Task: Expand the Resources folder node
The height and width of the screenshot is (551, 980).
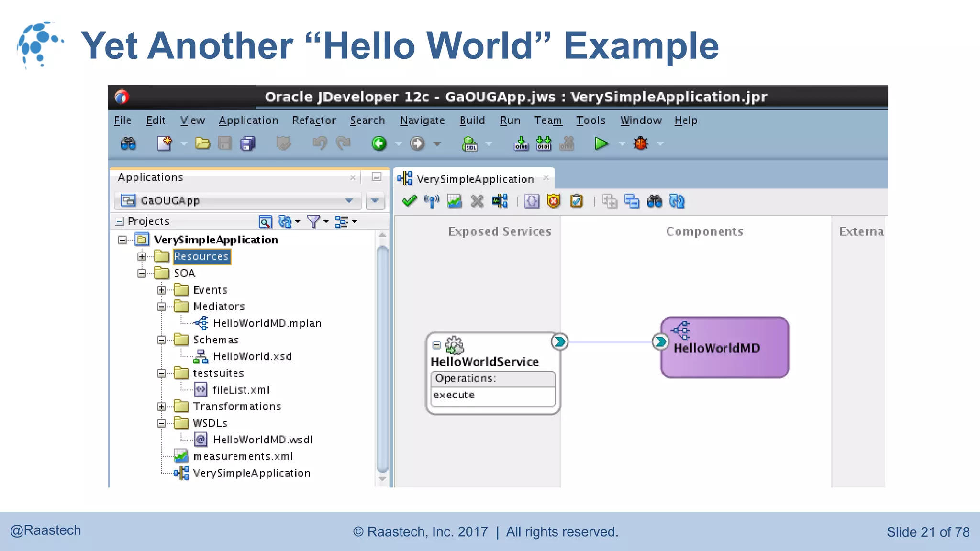Action: coord(142,257)
